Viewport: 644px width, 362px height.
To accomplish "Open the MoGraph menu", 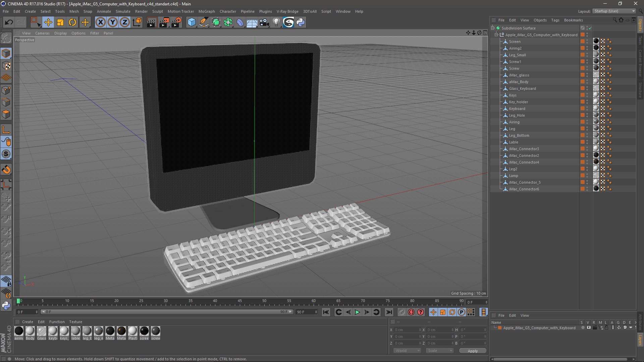I will (x=206, y=11).
